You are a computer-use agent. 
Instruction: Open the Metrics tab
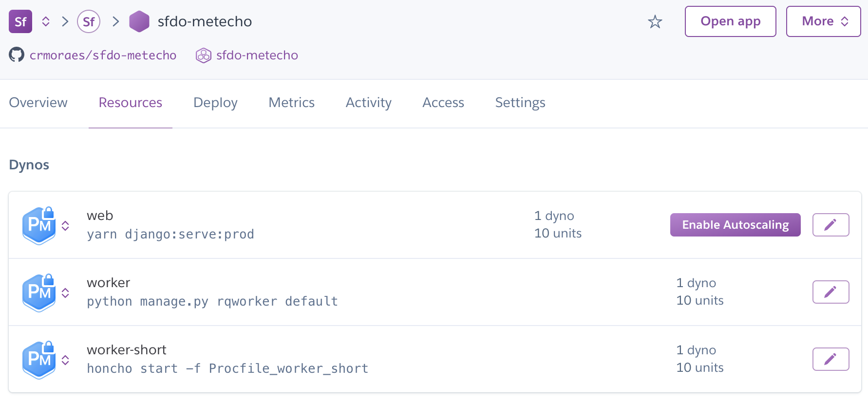pyautogui.click(x=292, y=103)
